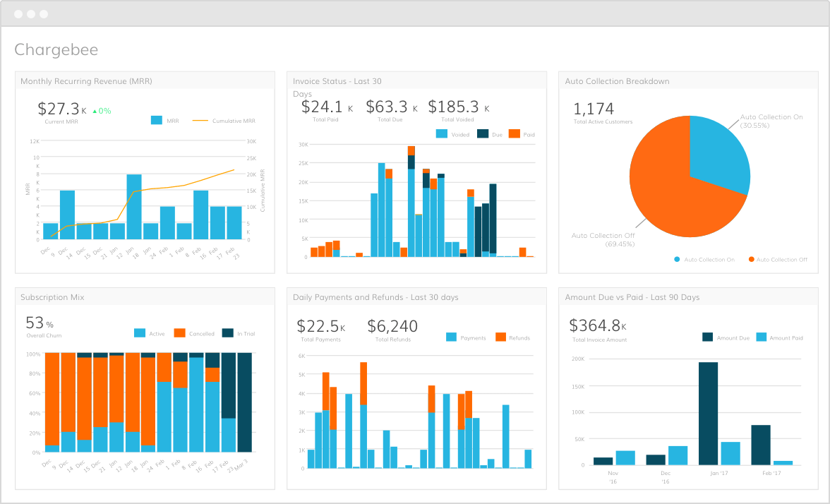Click the Voided legend icon in Invoice Status

click(x=441, y=133)
